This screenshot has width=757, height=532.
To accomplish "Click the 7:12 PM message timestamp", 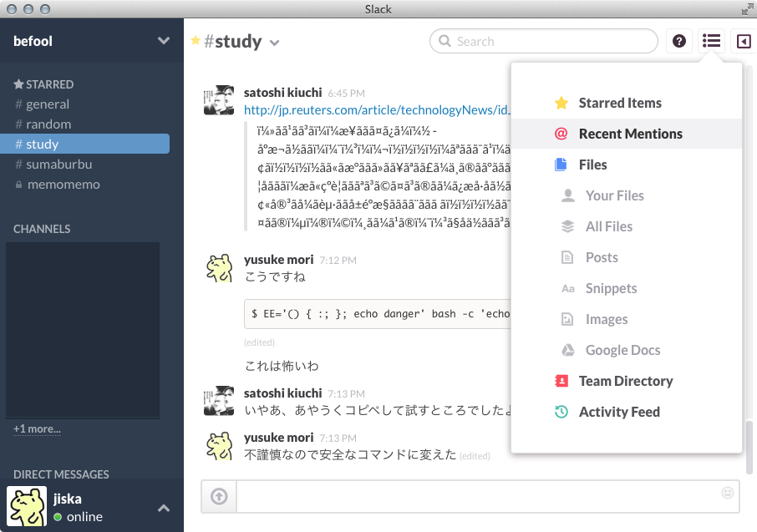I will [x=338, y=261].
